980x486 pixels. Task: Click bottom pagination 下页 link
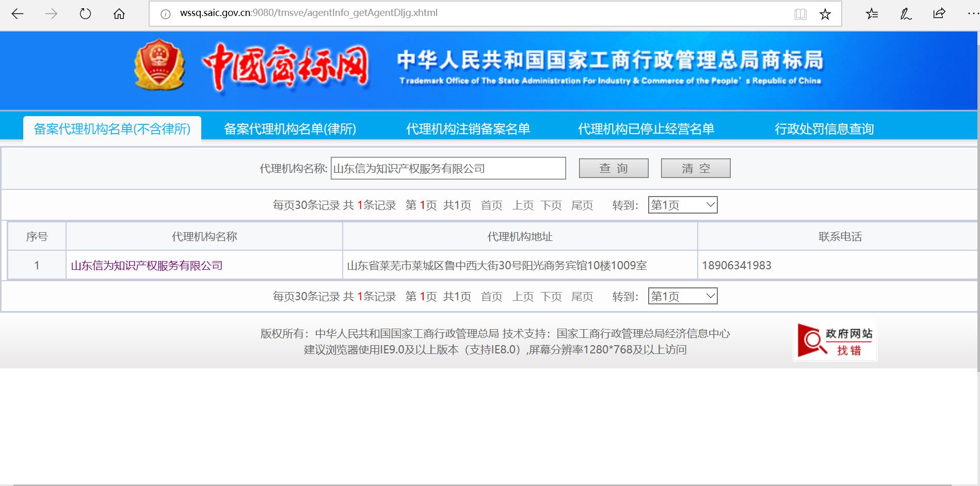[551, 297]
